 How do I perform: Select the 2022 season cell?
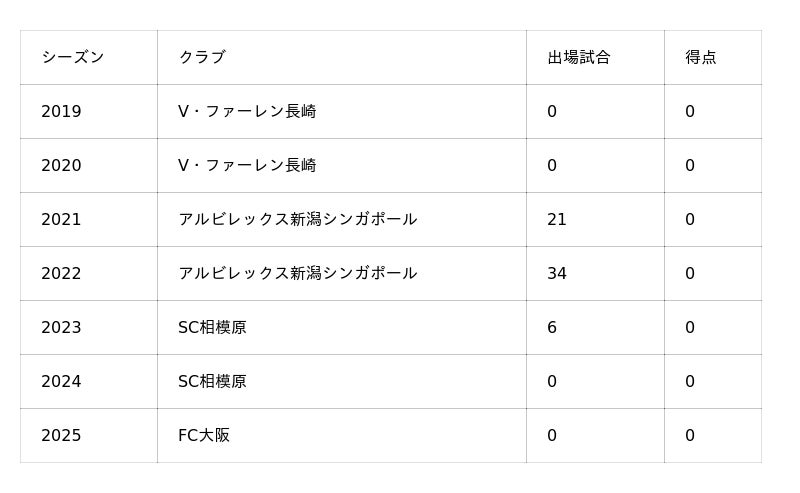pyautogui.click(x=61, y=274)
